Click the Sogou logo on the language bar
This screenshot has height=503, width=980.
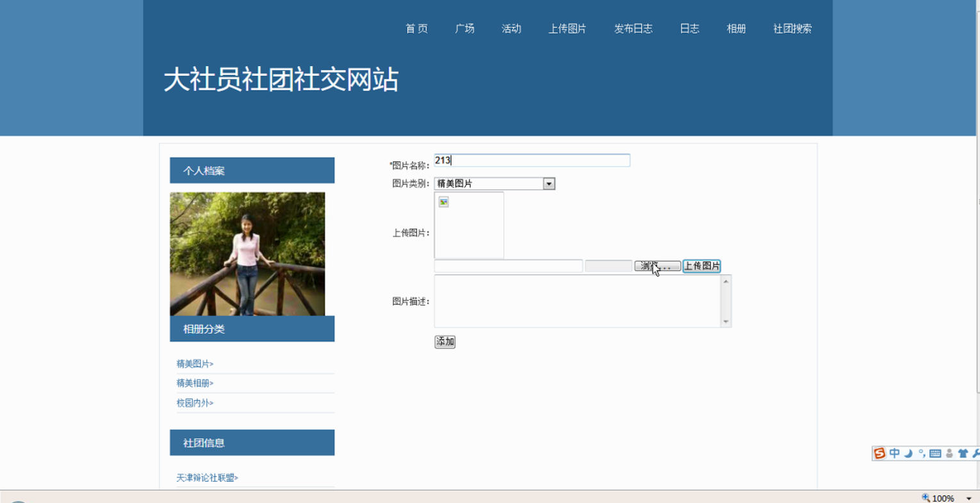(x=879, y=453)
